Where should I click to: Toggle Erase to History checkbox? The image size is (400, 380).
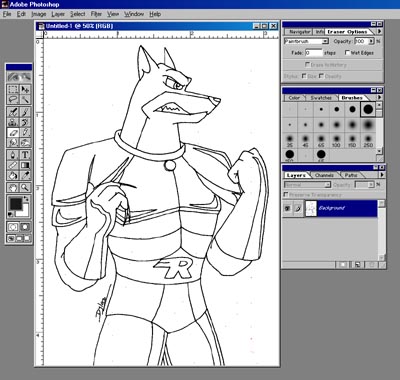(307, 64)
